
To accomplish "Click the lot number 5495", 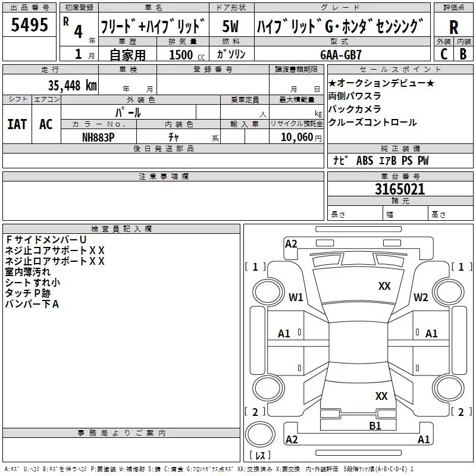I will 30,26.
